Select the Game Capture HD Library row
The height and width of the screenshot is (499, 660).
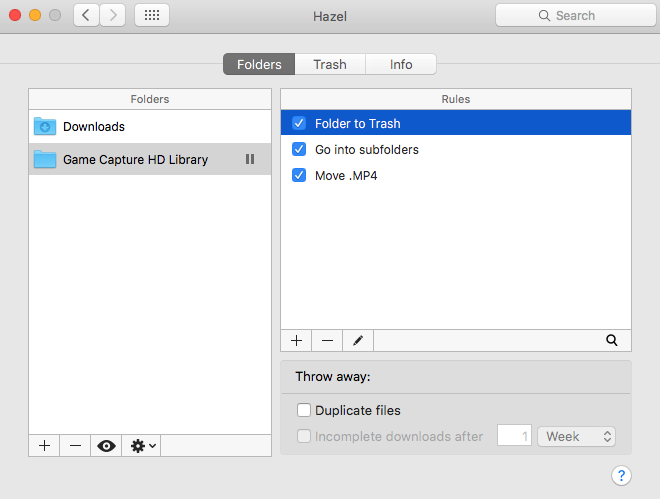tap(150, 159)
